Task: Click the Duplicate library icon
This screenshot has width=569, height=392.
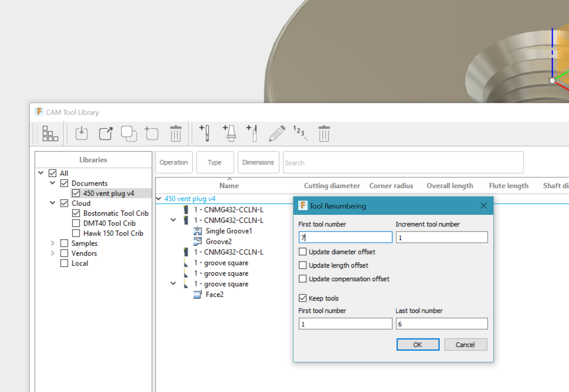Action: coord(129,134)
